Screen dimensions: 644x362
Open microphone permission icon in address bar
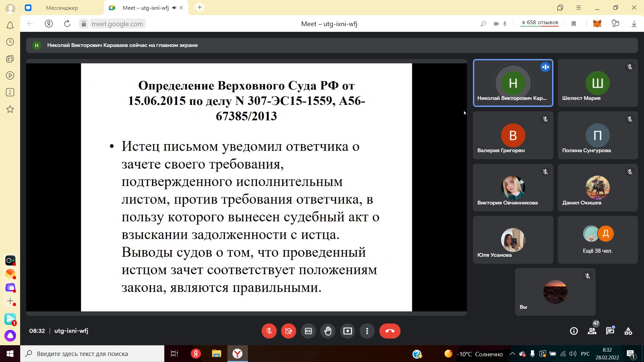point(505,24)
